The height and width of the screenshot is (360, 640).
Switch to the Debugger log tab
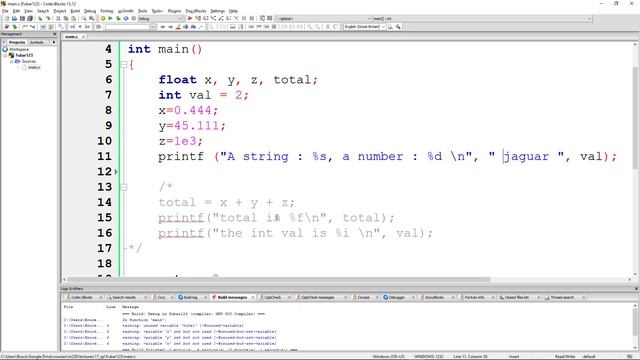[396, 298]
